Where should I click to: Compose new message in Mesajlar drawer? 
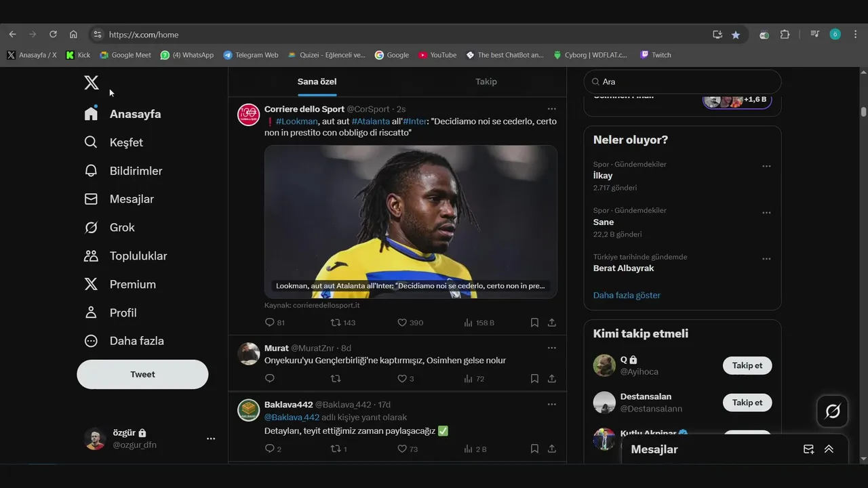coord(808,449)
